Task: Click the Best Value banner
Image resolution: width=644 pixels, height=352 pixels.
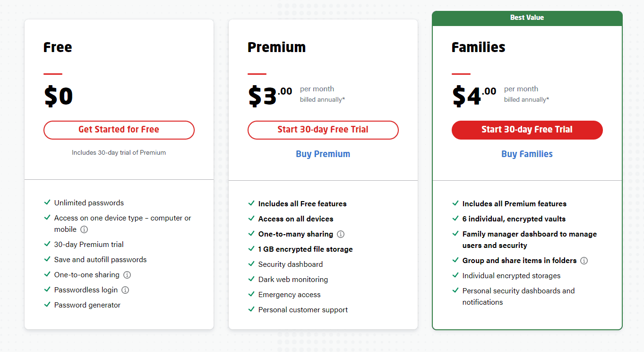Action: click(527, 18)
